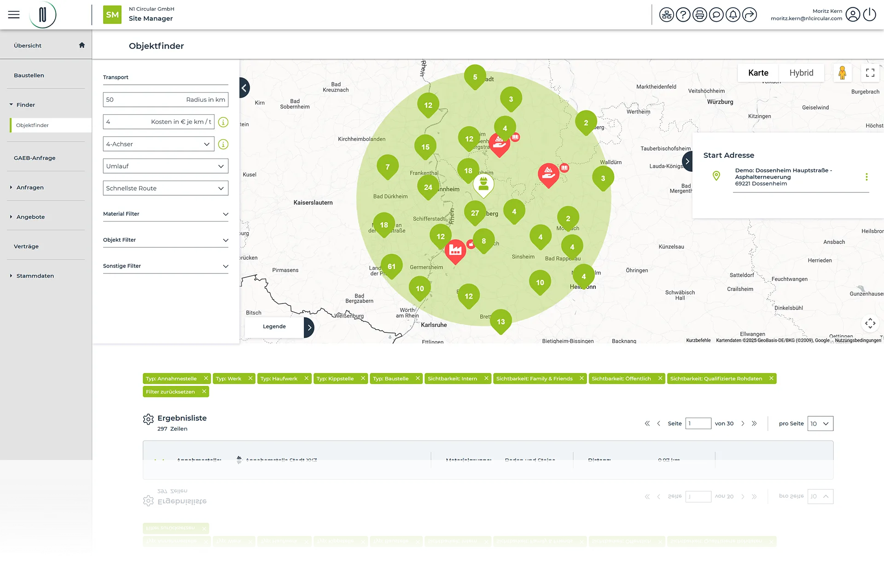The height and width of the screenshot is (588, 884).
Task: Open Ergebnisliste settings gear
Action: point(148,419)
